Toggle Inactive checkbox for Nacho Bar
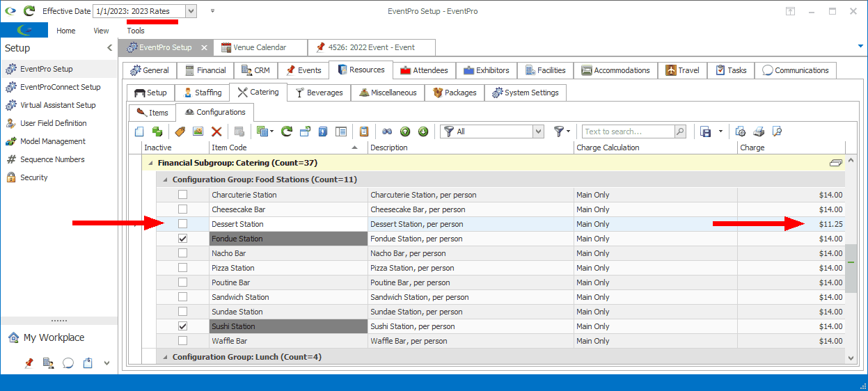 click(x=182, y=253)
